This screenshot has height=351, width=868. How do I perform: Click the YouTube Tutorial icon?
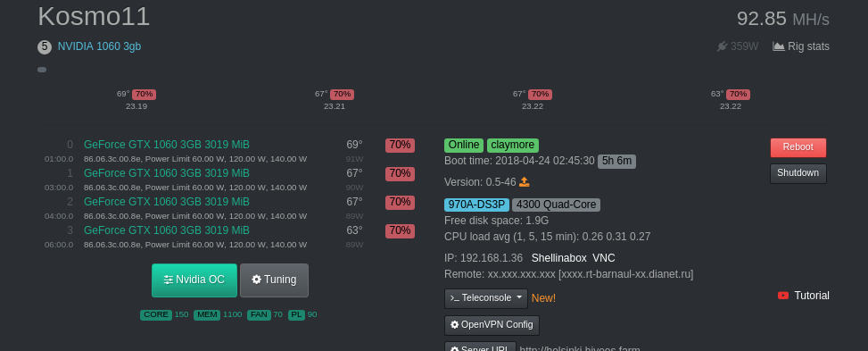pos(782,296)
